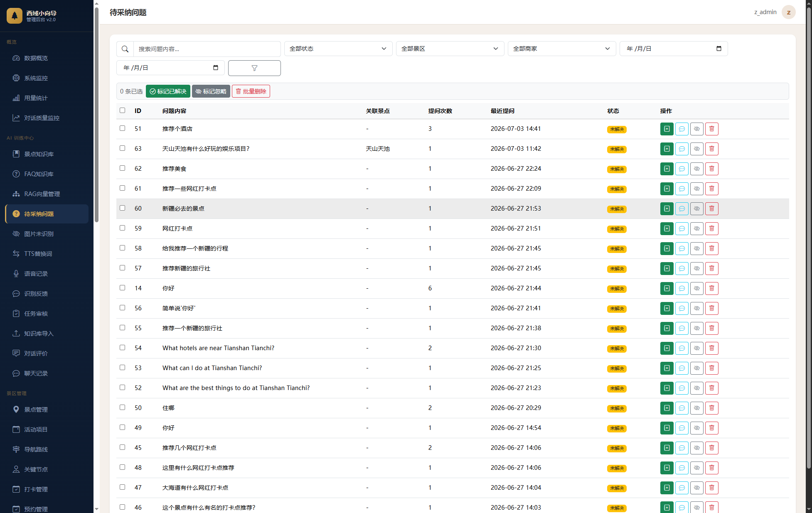Open the 全部景区 scenic area dropdown

[x=450, y=49]
